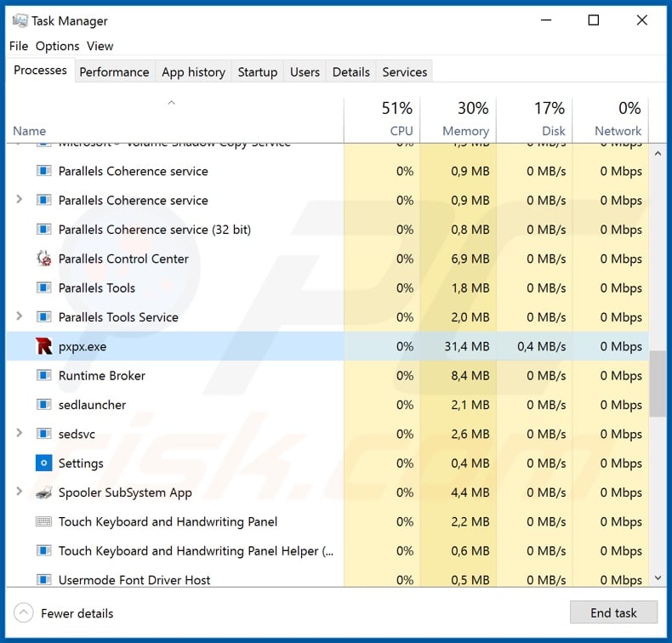The width and height of the screenshot is (672, 643).
Task: Switch to the App history tab
Action: [x=193, y=72]
